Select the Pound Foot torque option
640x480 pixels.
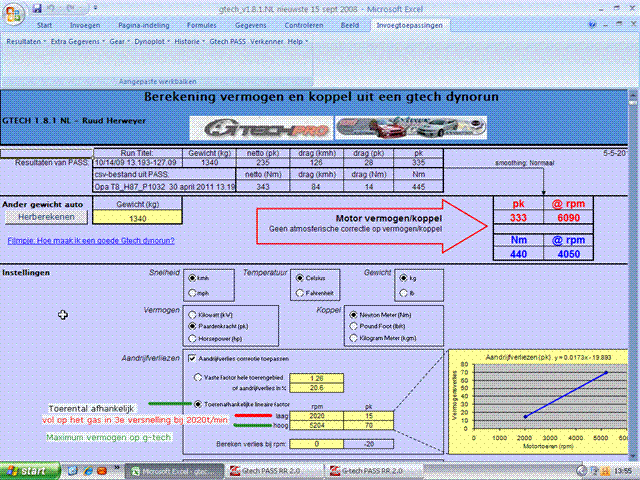(x=353, y=327)
